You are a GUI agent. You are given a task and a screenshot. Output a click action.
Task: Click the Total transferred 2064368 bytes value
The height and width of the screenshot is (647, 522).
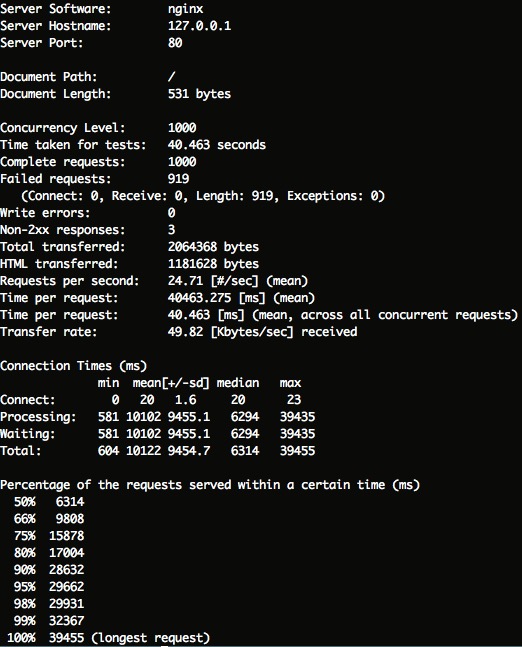213,246
